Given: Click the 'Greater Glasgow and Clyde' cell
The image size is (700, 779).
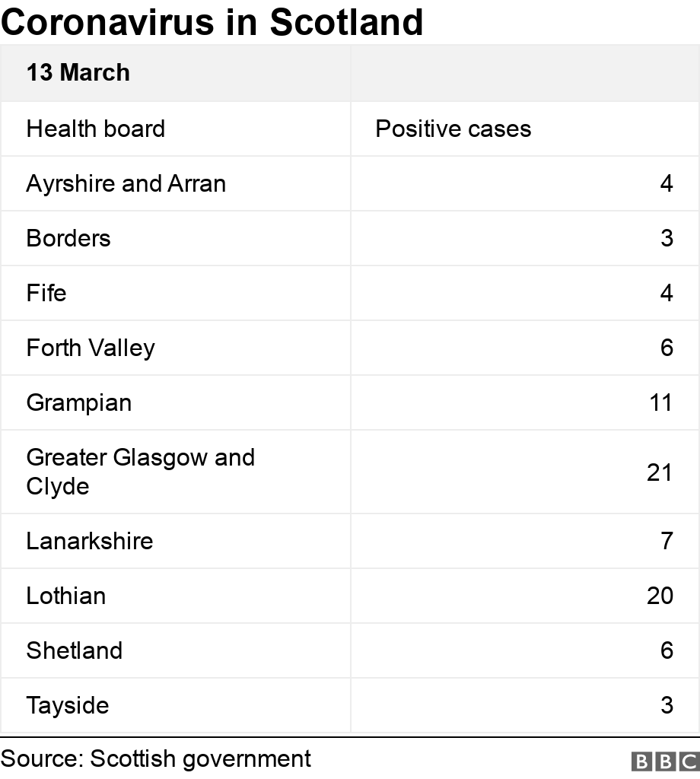Looking at the screenshot, I should 141,472.
